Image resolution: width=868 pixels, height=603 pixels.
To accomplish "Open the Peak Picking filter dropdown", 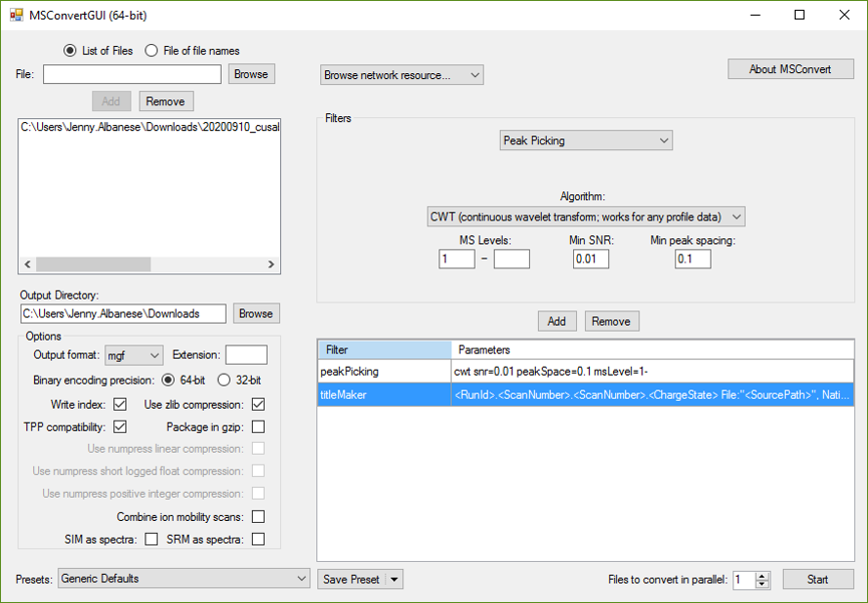I will tap(586, 141).
